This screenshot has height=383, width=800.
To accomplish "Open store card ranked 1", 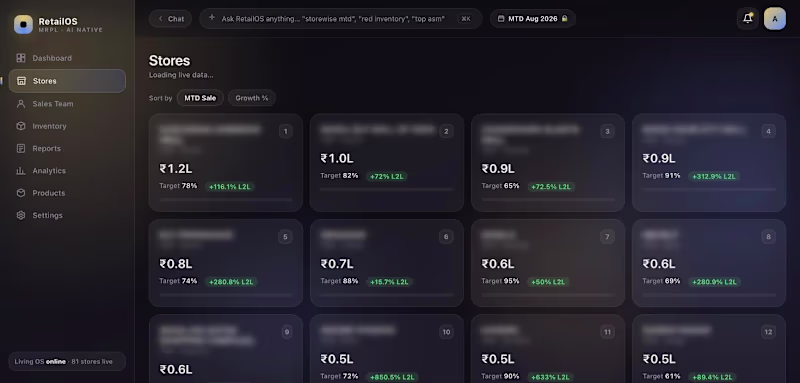I will 226,162.
